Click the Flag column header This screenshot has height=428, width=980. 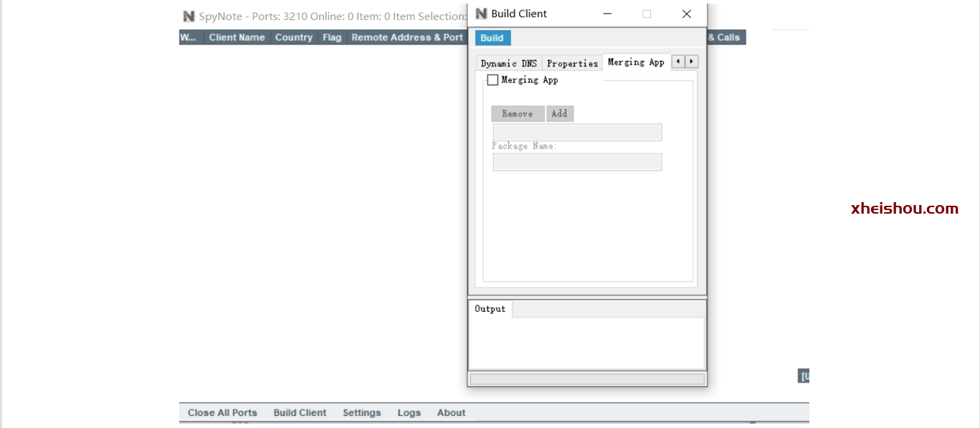click(332, 37)
